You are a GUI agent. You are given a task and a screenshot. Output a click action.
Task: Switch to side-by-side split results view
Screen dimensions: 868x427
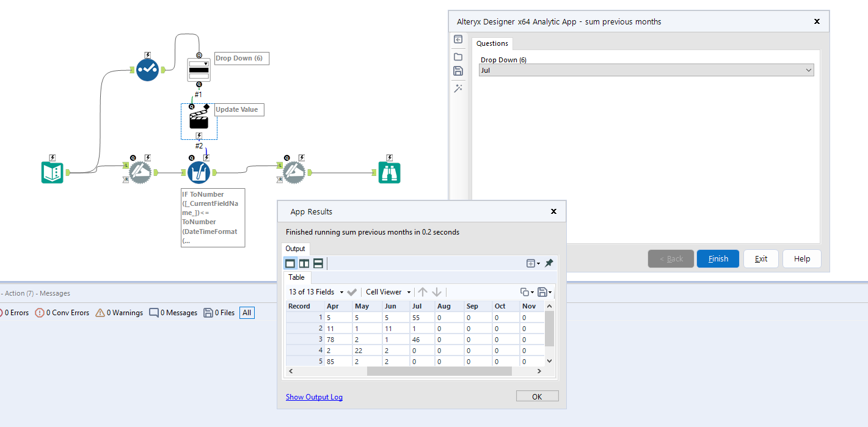click(x=304, y=263)
